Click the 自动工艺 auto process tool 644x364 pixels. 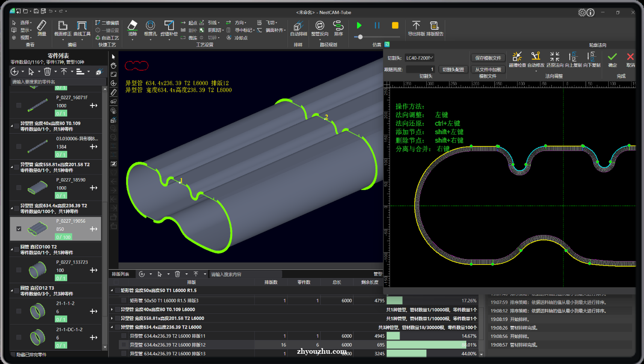tap(107, 37)
